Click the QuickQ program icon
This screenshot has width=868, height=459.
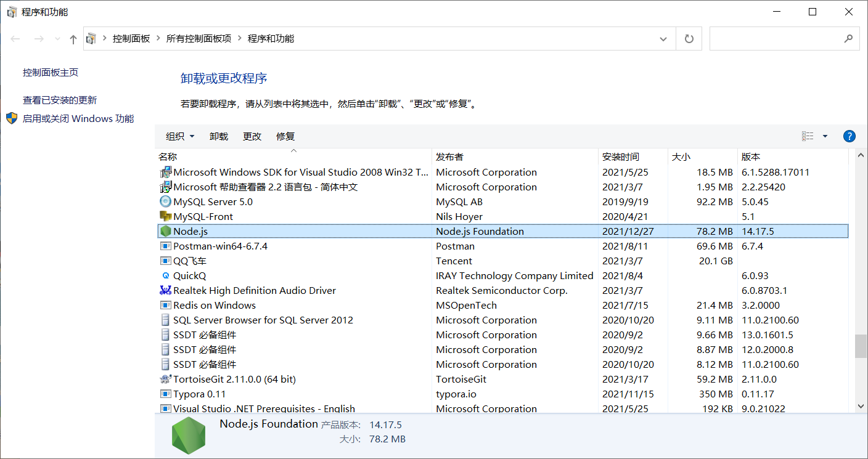(x=165, y=275)
